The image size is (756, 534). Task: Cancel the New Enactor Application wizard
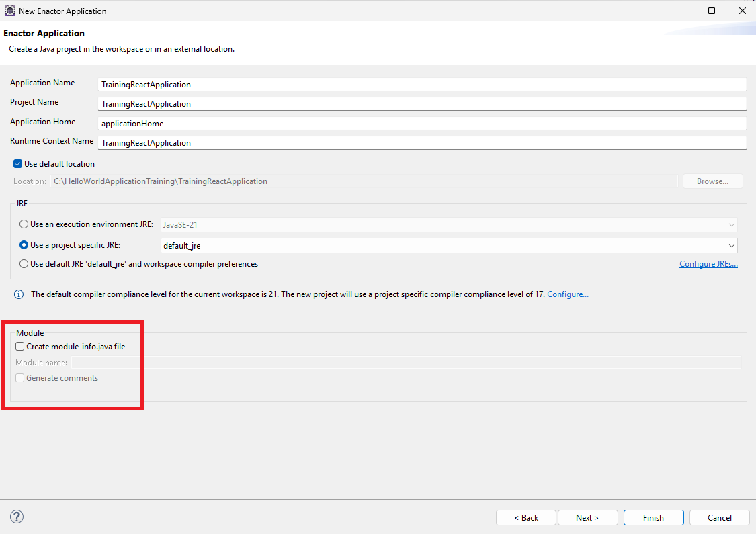pos(720,518)
